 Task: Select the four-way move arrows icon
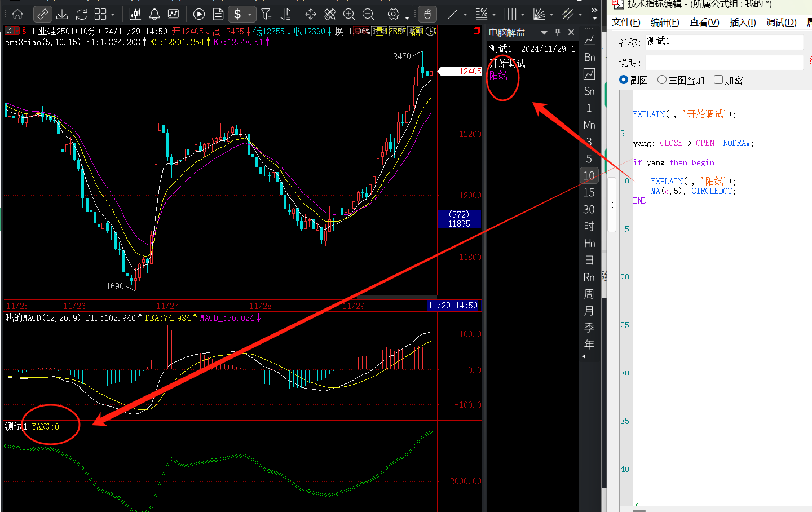pos(311,14)
